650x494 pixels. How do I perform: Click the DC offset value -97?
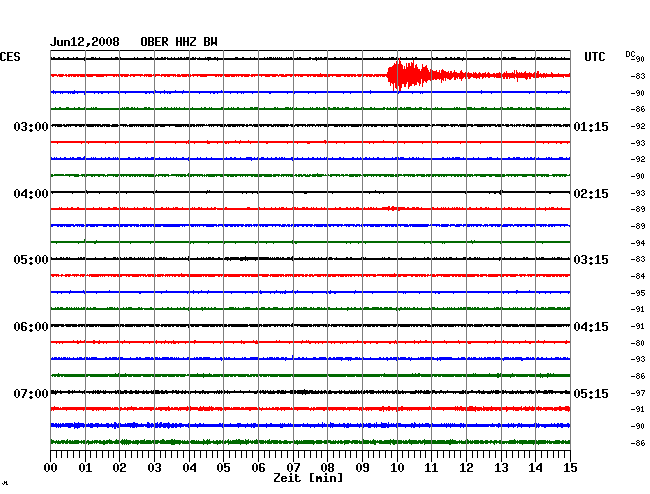pos(638,393)
